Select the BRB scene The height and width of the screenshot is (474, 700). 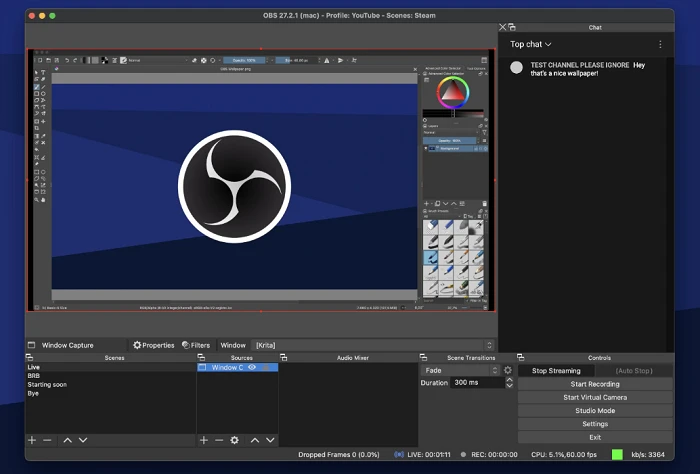111,376
